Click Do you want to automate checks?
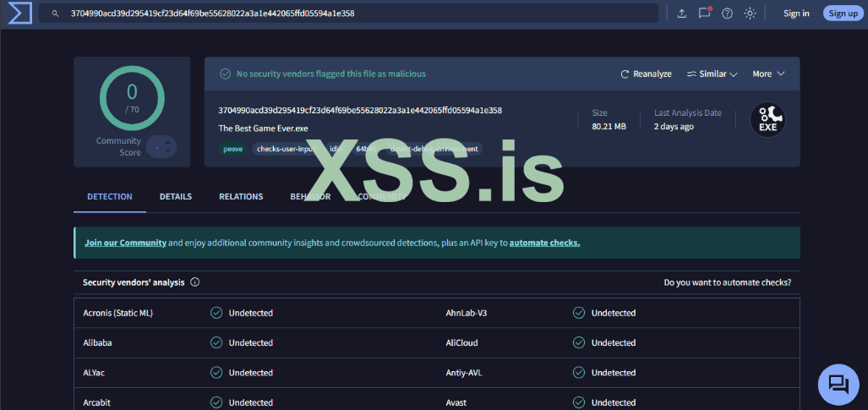This screenshot has width=868, height=410. click(x=728, y=282)
